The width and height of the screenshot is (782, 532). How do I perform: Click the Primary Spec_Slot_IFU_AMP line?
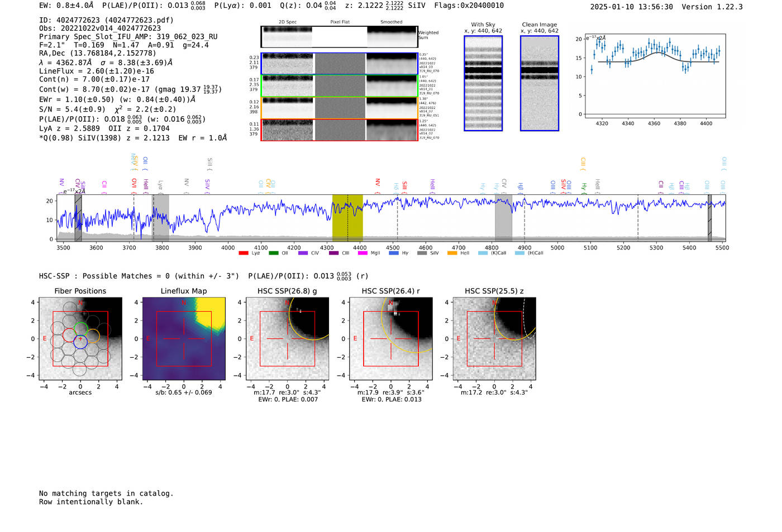[128, 37]
